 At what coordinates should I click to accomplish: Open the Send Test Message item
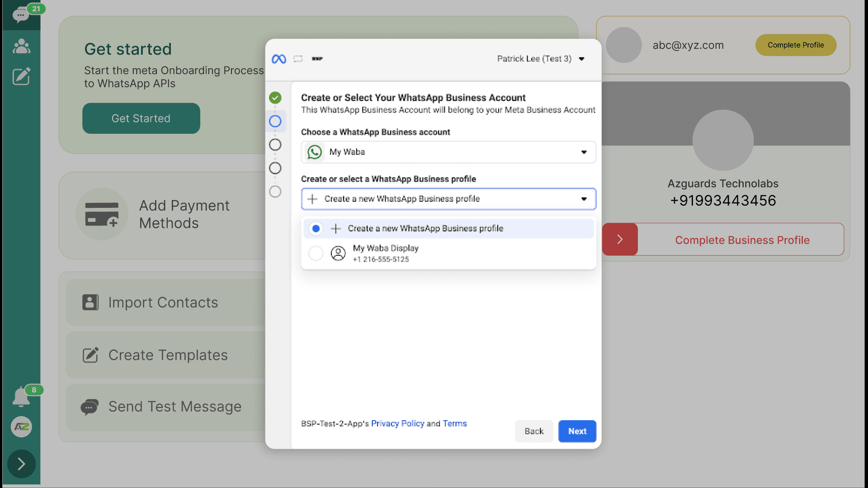point(166,407)
